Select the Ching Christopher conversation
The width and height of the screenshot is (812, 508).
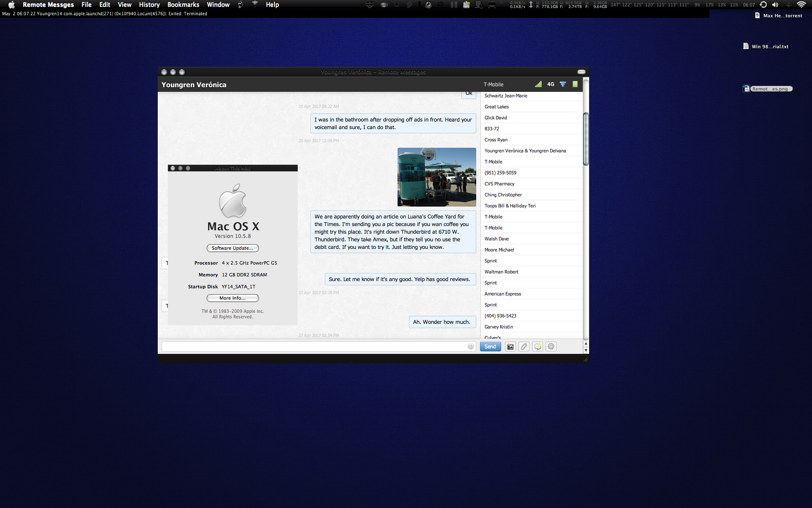coord(532,195)
